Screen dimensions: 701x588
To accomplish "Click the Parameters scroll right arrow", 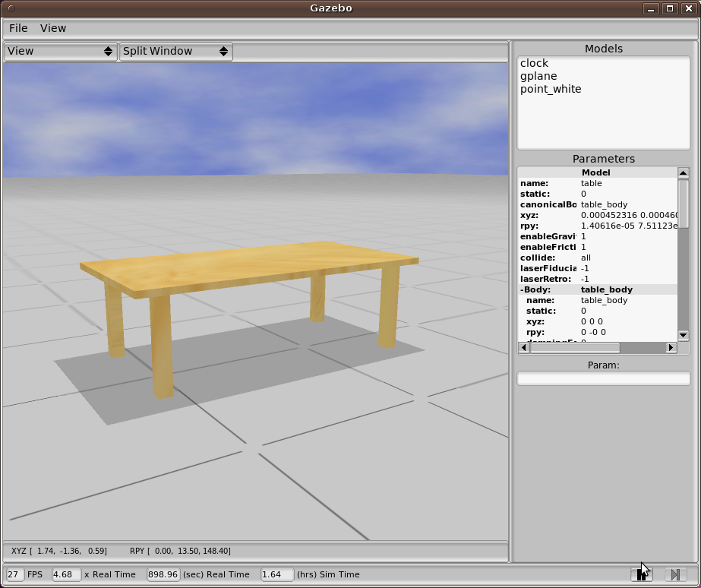I will click(671, 348).
